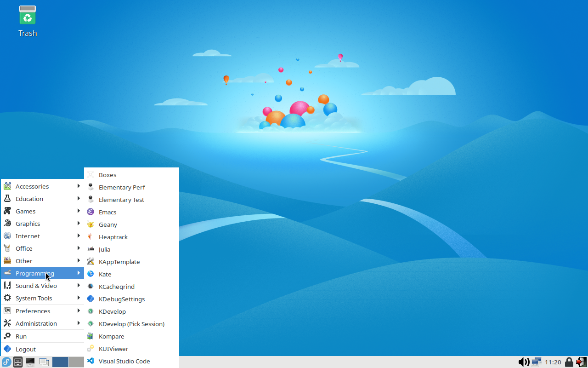The width and height of the screenshot is (588, 368).
Task: Switch to the blue first workspace in pager
Action: click(x=60, y=362)
